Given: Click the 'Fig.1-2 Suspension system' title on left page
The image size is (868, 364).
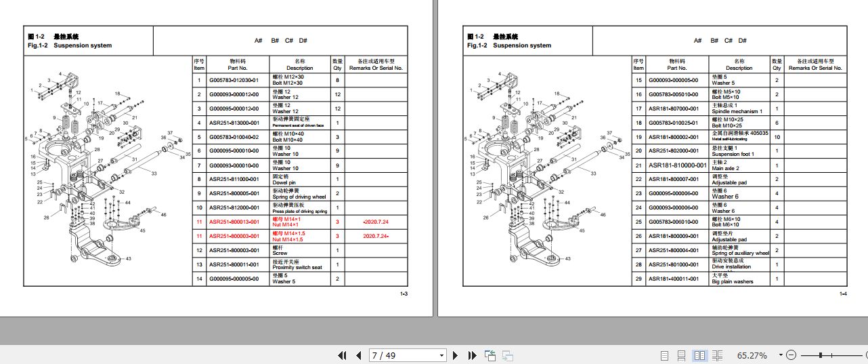Looking at the screenshot, I should (70, 45).
